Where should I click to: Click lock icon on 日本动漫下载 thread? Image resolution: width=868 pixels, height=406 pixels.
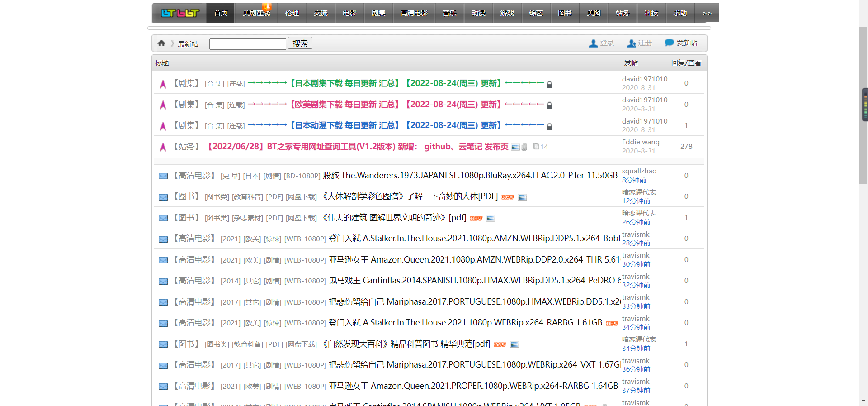coord(550,127)
